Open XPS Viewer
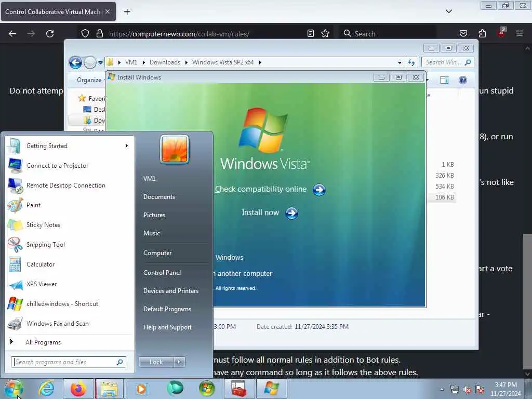This screenshot has width=532, height=399. [70, 284]
